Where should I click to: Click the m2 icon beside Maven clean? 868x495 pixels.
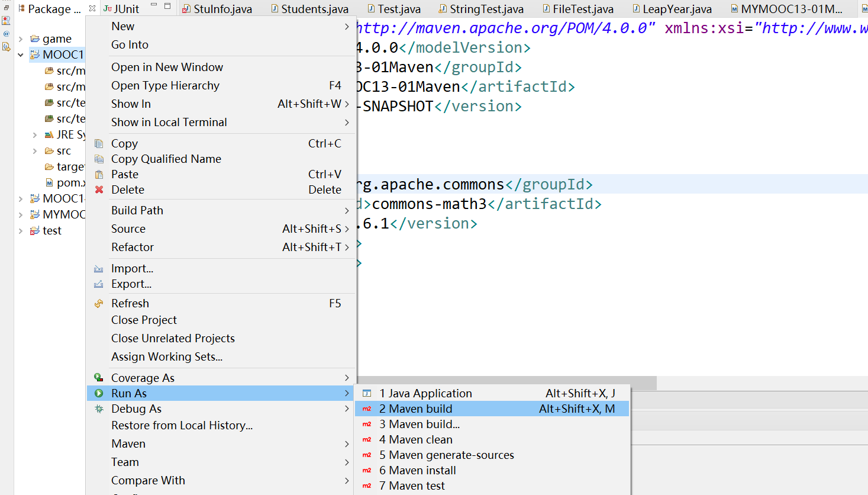coord(367,439)
